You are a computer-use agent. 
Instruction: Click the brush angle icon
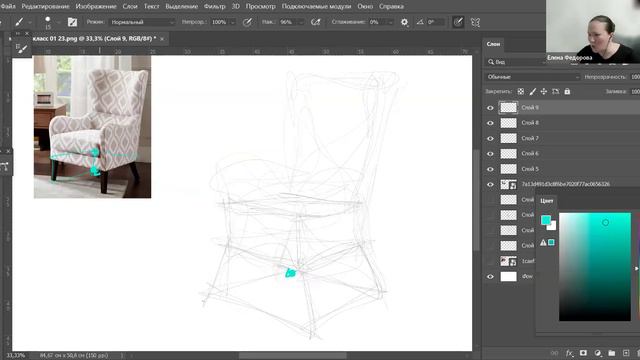click(420, 22)
